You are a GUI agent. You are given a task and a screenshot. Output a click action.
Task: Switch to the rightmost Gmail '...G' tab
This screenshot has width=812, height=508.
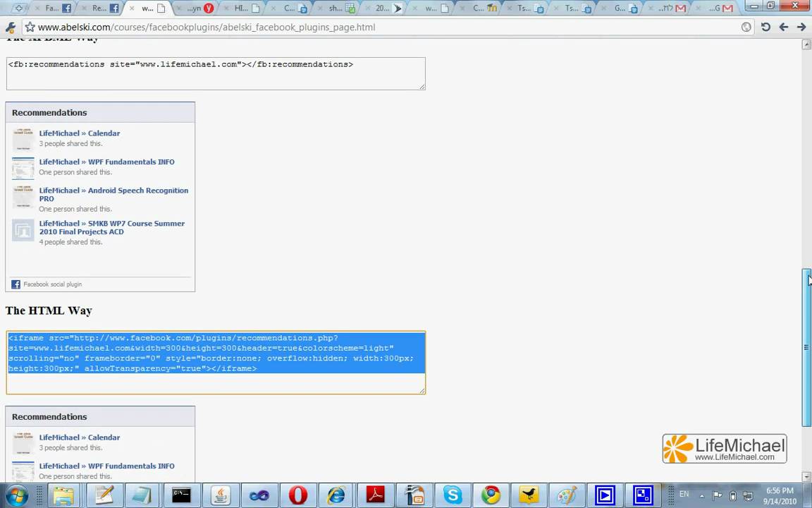(721, 8)
